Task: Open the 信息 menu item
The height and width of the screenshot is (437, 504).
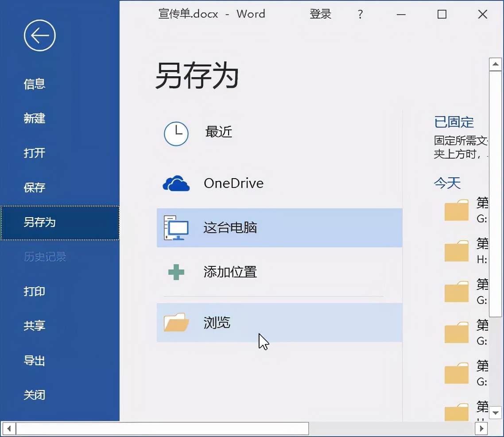Action: (35, 84)
